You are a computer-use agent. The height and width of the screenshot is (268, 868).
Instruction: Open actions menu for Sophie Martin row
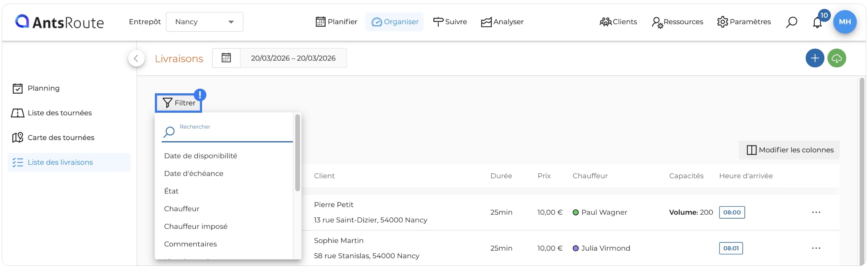(816, 248)
